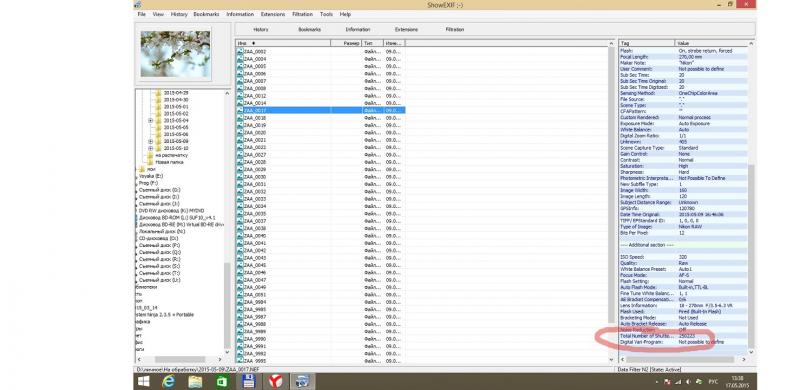Open the Extensions menu in the menu bar

(272, 14)
